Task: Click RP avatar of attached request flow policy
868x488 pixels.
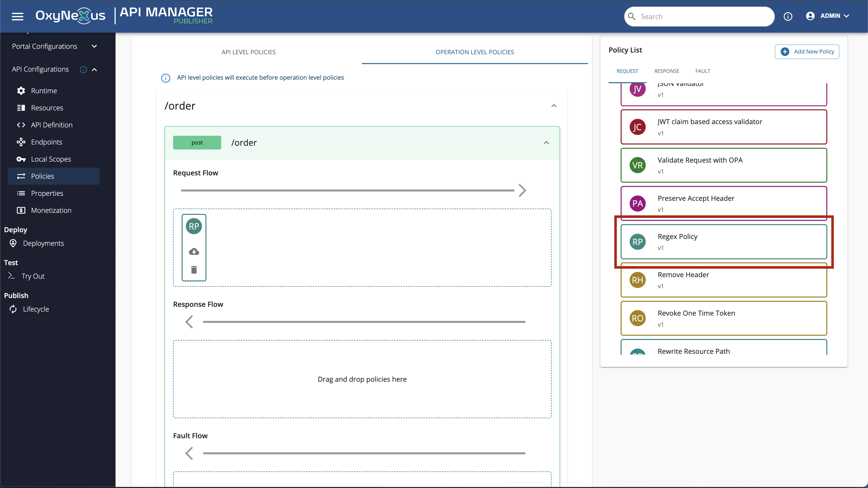Action: (194, 226)
